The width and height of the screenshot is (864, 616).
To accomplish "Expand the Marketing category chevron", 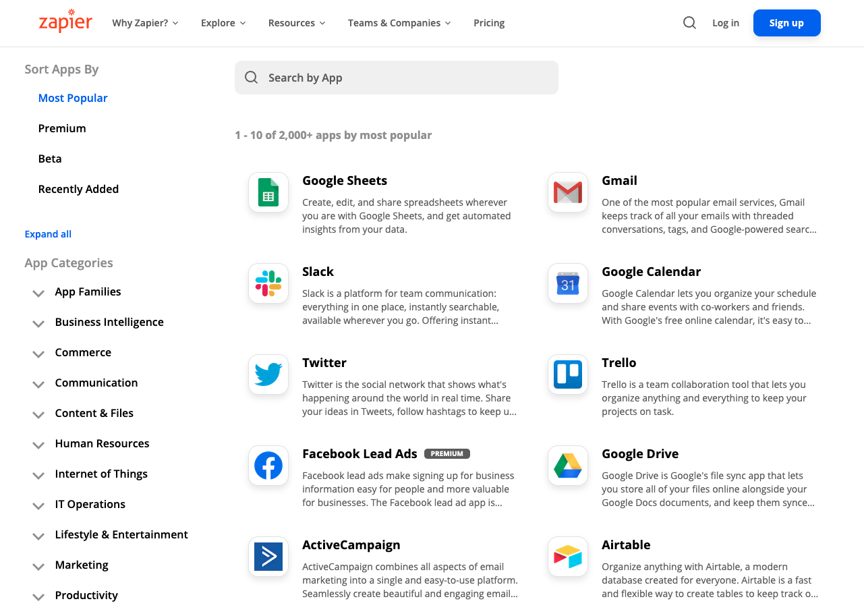I will pyautogui.click(x=38, y=566).
